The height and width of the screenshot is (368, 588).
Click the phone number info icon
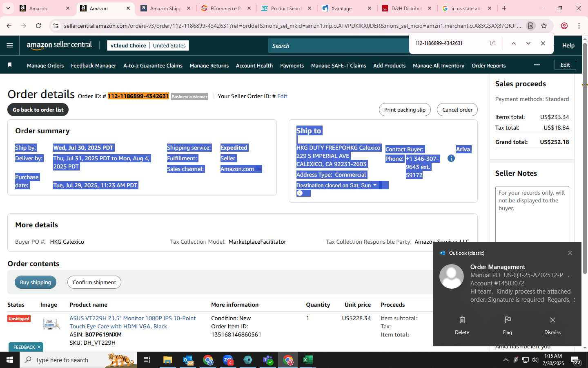[451, 158]
